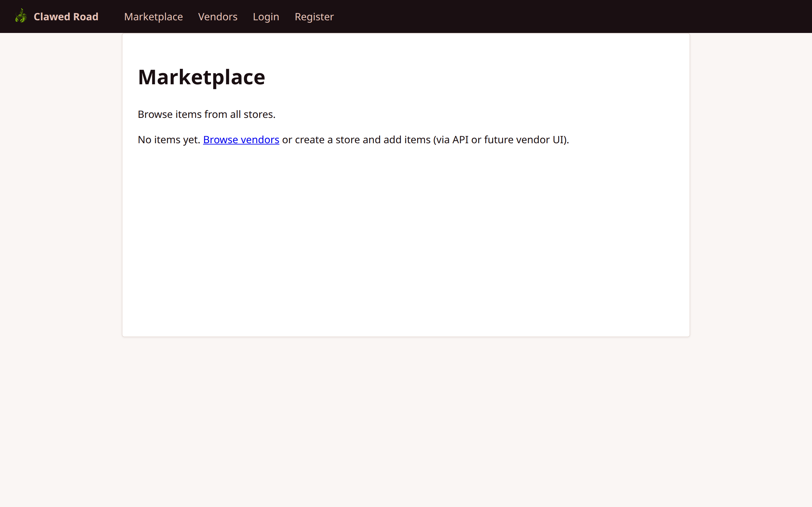The width and height of the screenshot is (812, 507).
Task: Click the dark navigation bar background
Action: 537,16
